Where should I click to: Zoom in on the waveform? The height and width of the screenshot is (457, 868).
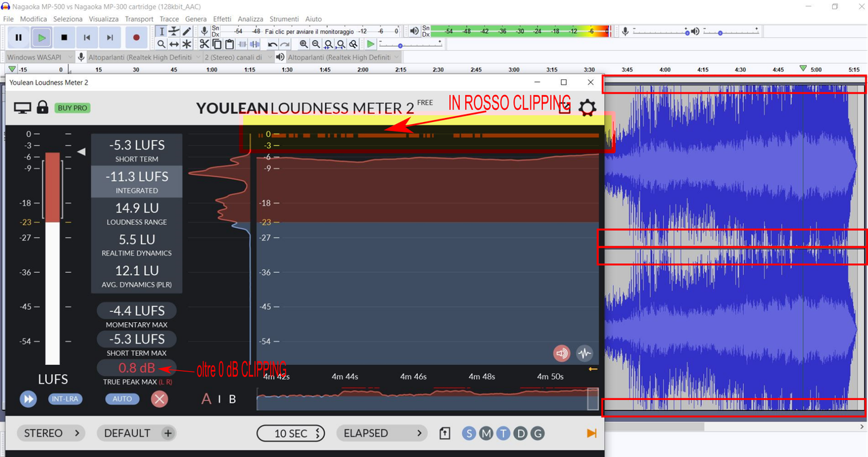click(303, 44)
